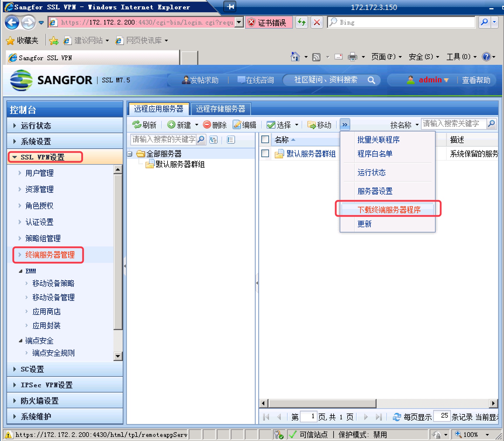The width and height of the screenshot is (504, 441).
Task: Go back with the browser Back arrow
Action: click(12, 22)
